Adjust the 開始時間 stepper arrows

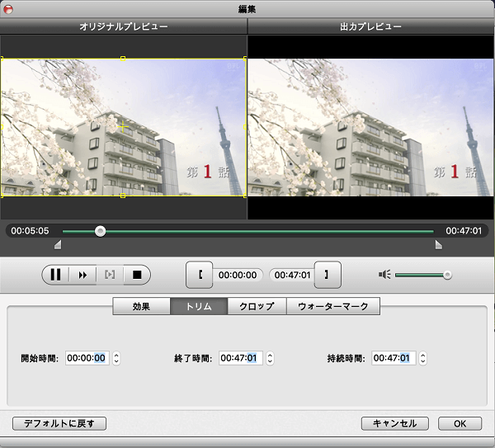(116, 358)
